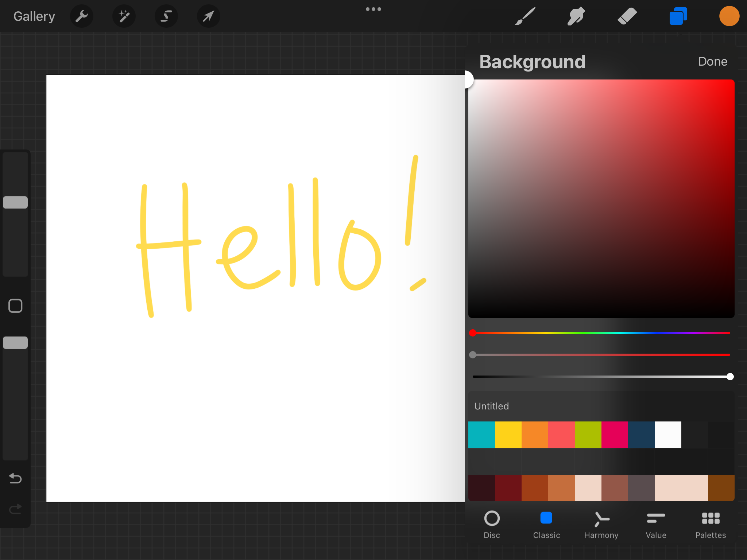This screenshot has height=560, width=747.
Task: Select the Eraser tool
Action: pos(627,16)
